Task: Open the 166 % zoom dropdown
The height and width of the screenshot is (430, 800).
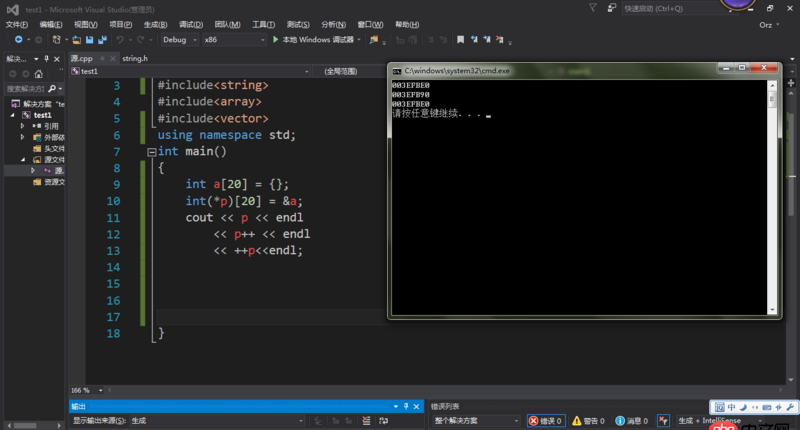Action: pyautogui.click(x=101, y=390)
